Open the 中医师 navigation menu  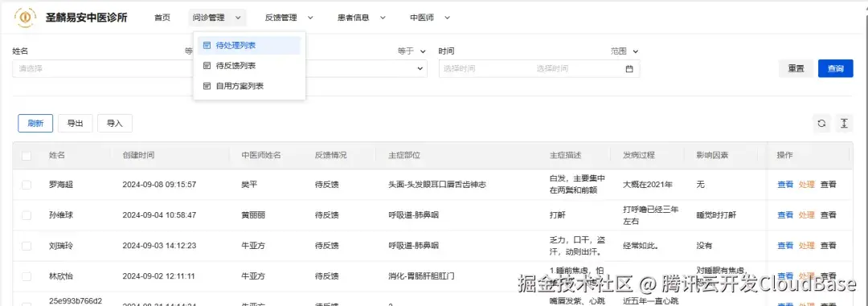[x=431, y=18]
